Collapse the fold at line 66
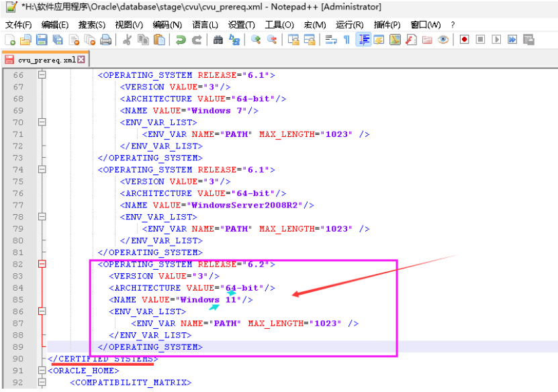 pyautogui.click(x=42, y=75)
